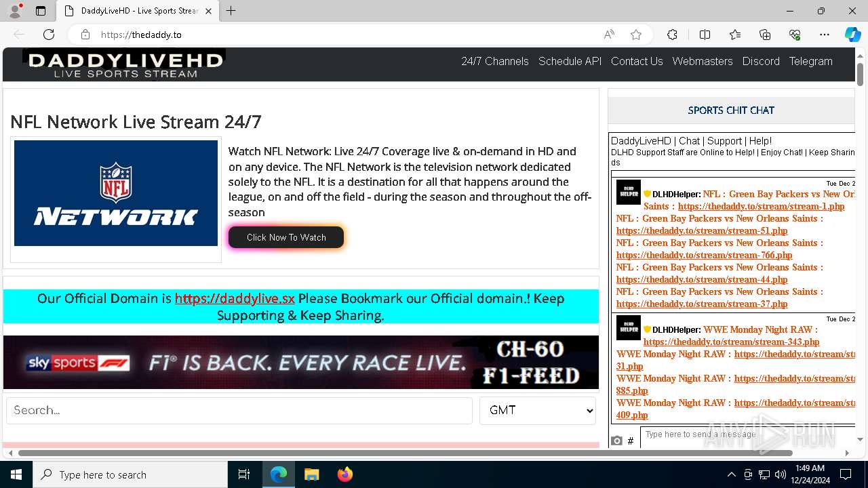Viewport: 868px width, 488px height.
Task: Expand the GMT timezone dropdown
Action: click(538, 411)
